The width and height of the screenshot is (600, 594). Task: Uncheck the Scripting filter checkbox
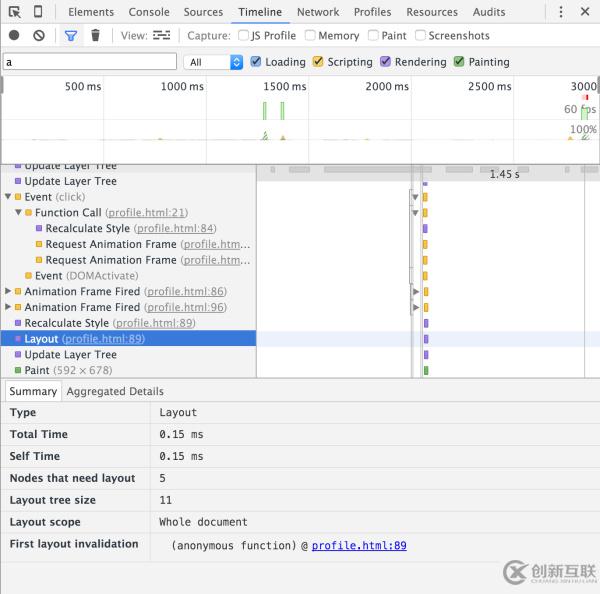click(x=318, y=61)
